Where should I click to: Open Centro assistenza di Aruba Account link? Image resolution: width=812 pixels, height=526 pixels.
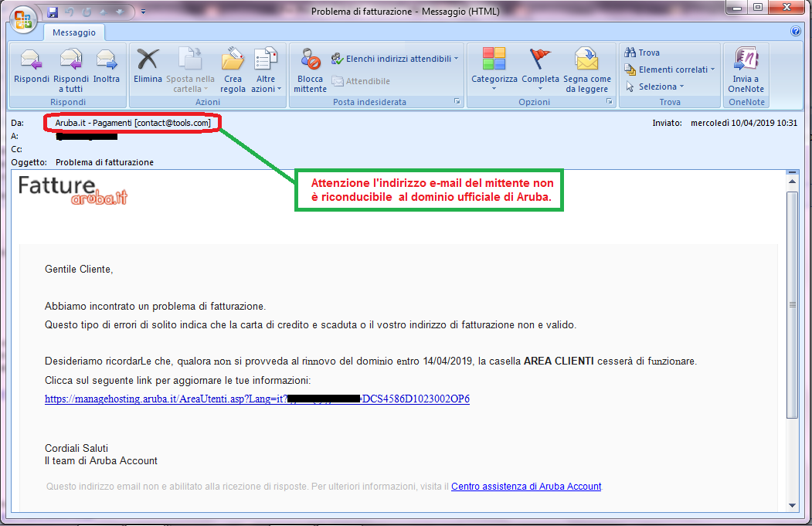pyautogui.click(x=526, y=486)
